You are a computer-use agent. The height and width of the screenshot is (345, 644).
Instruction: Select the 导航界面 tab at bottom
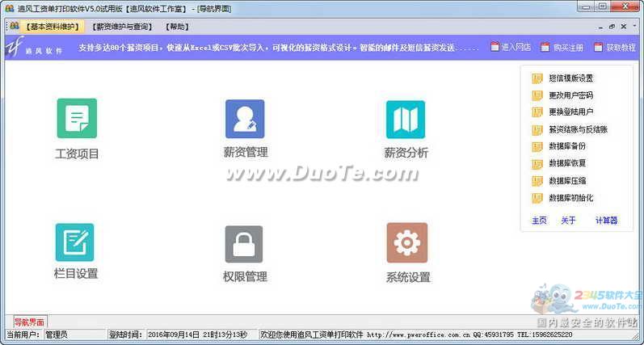[30, 322]
